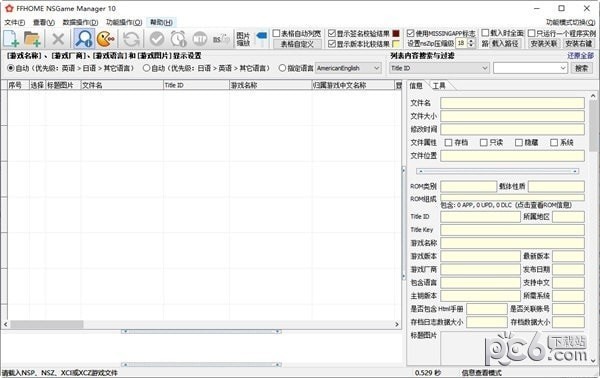
Task: Open the 查看(V) menu
Action: coord(44,22)
